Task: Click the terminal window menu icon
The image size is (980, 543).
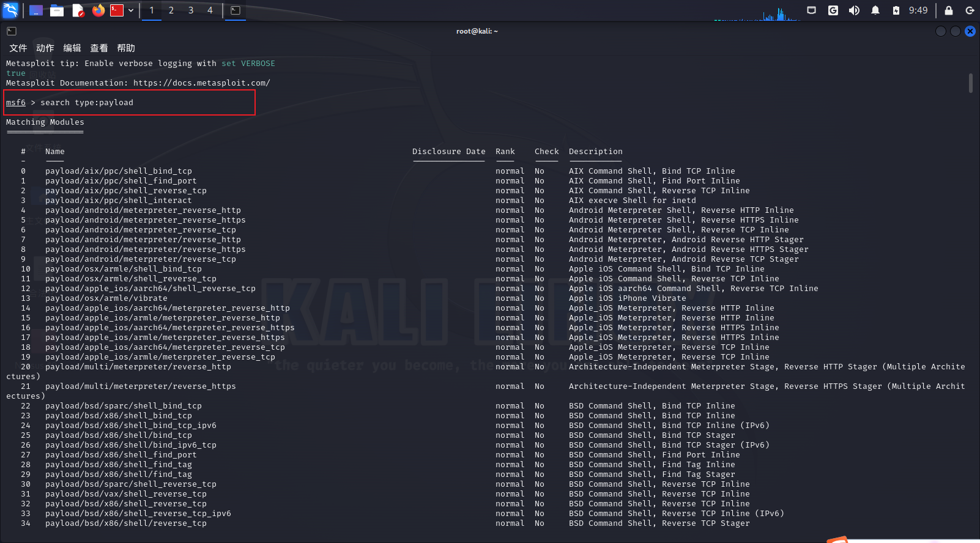Action: pyautogui.click(x=12, y=31)
